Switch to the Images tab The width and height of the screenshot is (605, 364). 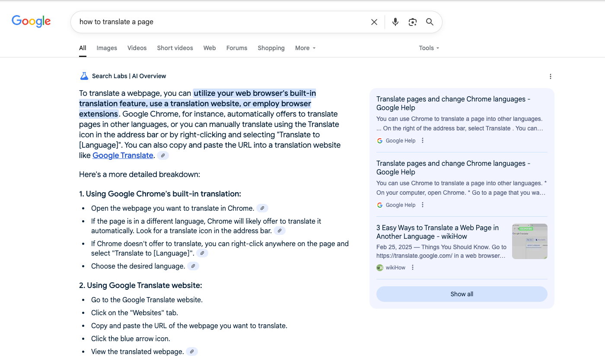click(107, 48)
